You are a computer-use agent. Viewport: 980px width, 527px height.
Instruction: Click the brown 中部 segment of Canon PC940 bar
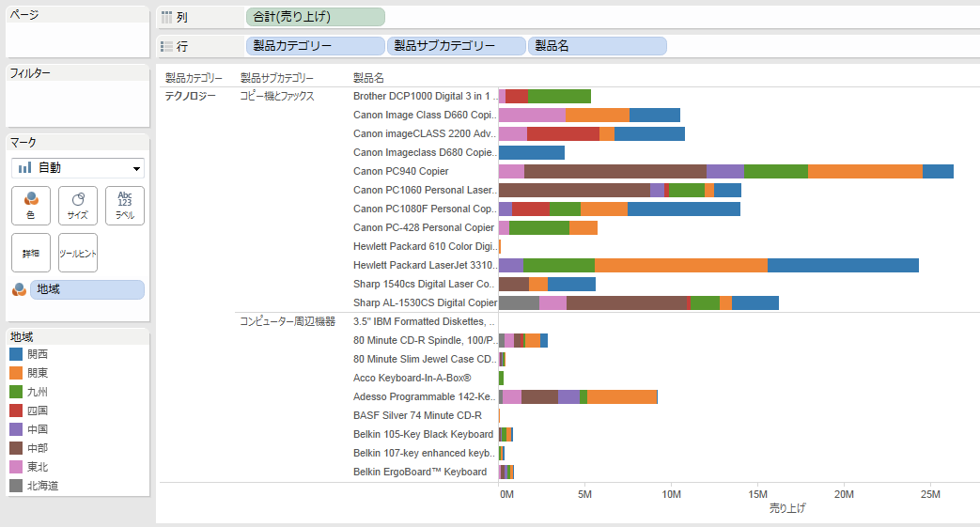(615, 171)
